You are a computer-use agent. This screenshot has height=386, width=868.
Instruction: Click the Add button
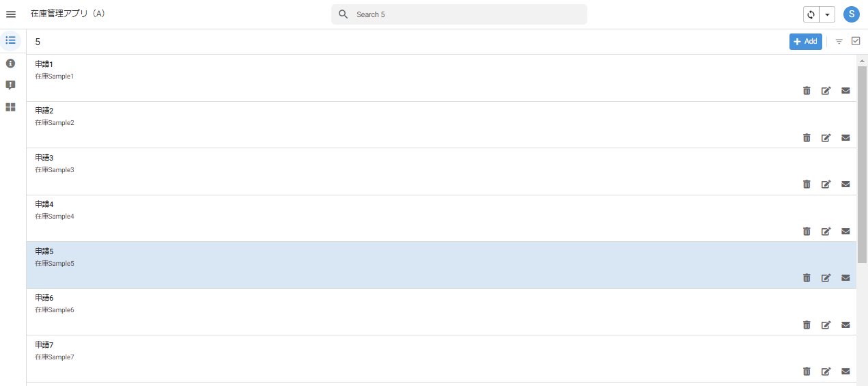[806, 42]
